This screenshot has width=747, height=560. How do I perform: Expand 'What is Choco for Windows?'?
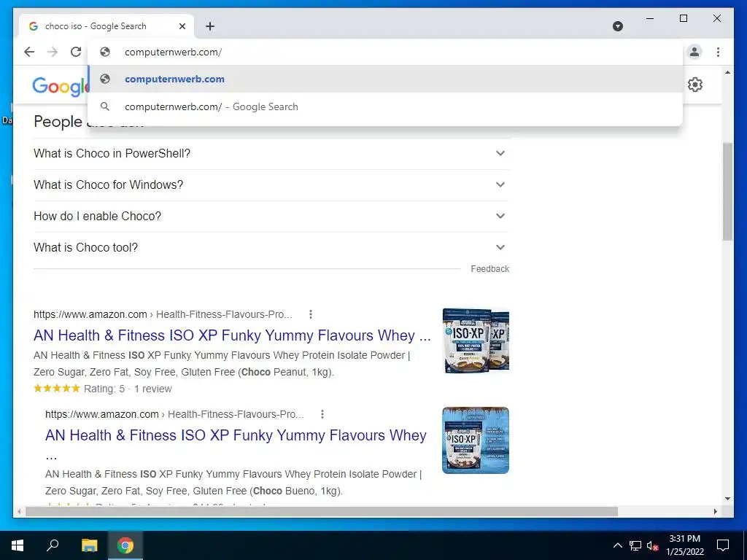click(x=271, y=184)
